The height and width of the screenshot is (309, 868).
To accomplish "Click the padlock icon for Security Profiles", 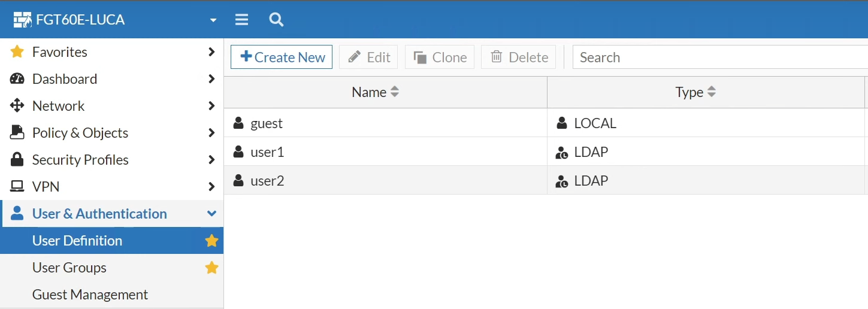I will (17, 160).
